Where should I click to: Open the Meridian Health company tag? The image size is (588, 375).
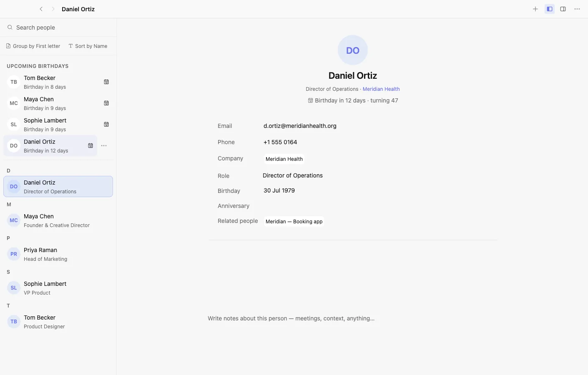pyautogui.click(x=284, y=159)
